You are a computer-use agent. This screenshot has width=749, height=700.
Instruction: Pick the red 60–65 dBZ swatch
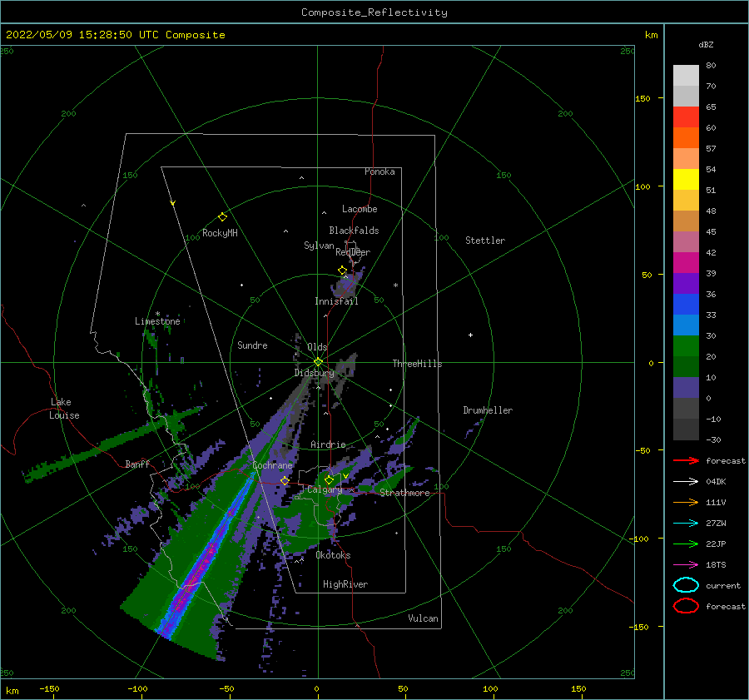coord(686,117)
